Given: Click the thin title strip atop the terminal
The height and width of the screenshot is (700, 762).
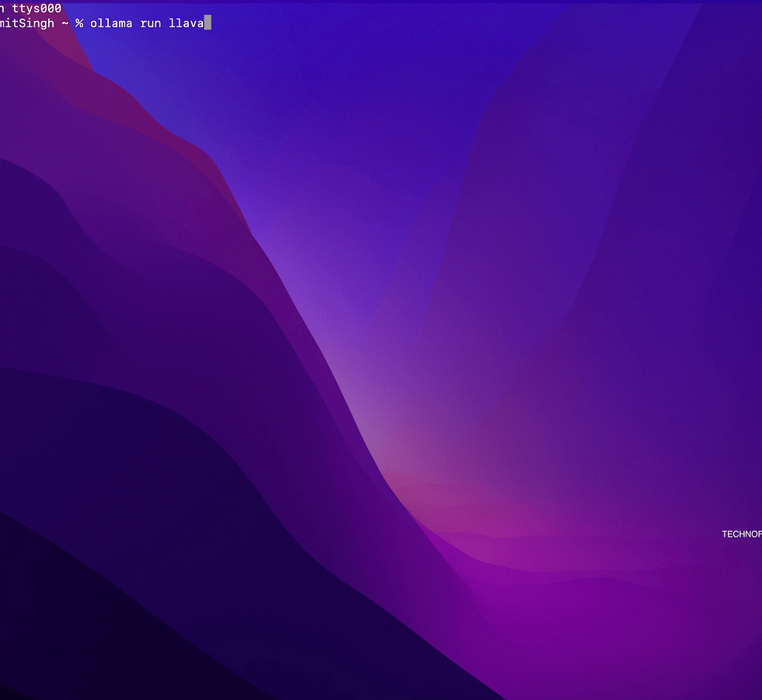Looking at the screenshot, I should pyautogui.click(x=381, y=2).
